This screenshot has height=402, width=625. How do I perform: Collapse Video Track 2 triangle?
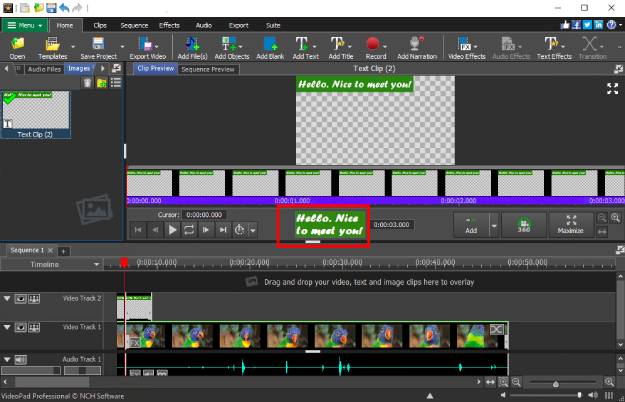tap(7, 298)
